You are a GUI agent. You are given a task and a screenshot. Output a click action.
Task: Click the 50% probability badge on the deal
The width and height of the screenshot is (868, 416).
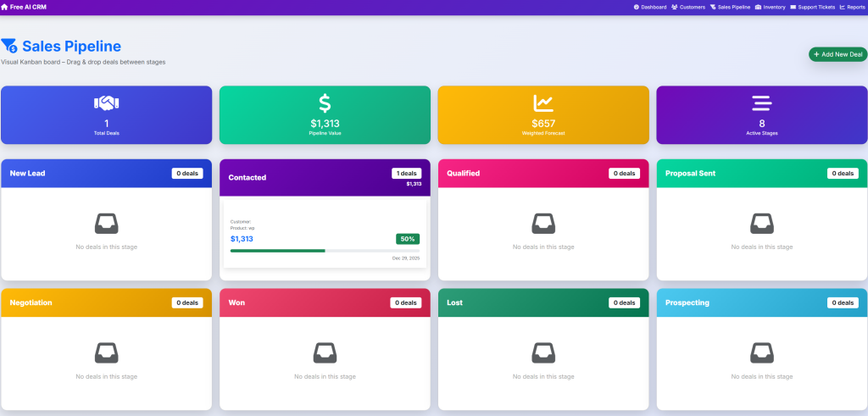408,239
